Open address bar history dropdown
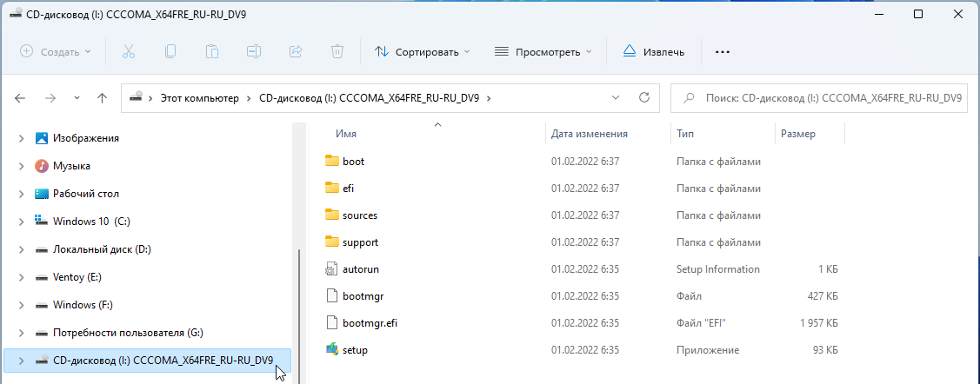980x384 pixels. click(616, 97)
